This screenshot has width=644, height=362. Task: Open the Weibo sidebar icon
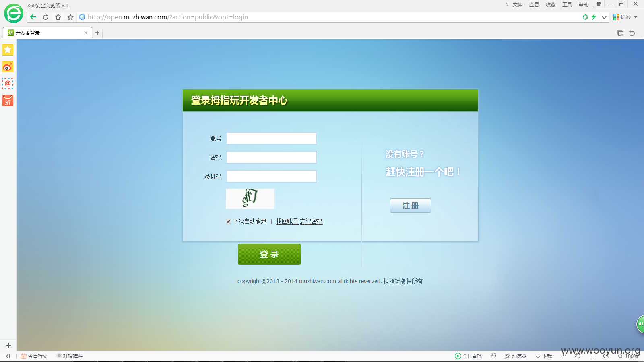[8, 67]
